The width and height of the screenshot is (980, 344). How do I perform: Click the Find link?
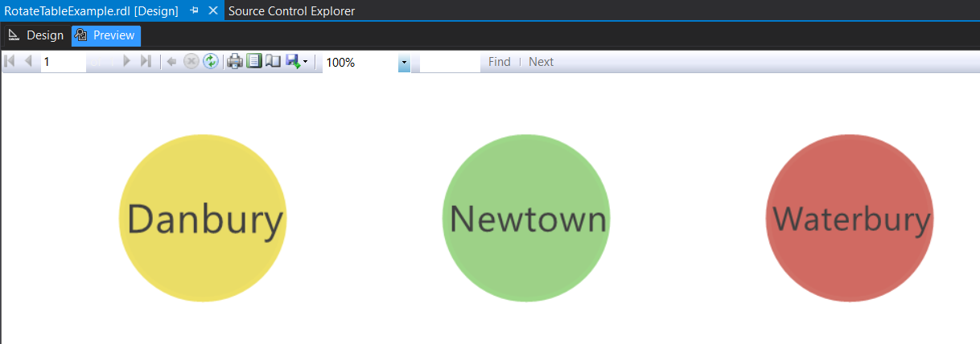499,62
